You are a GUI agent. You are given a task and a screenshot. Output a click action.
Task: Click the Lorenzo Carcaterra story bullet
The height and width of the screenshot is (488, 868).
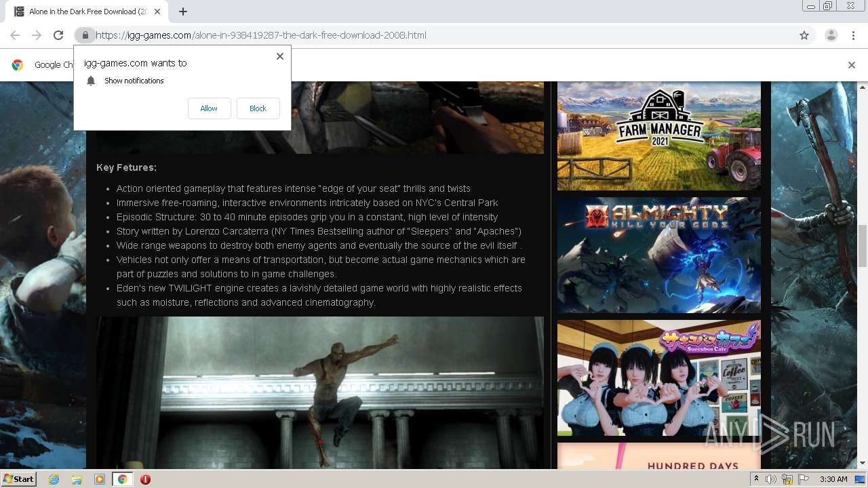click(x=319, y=231)
